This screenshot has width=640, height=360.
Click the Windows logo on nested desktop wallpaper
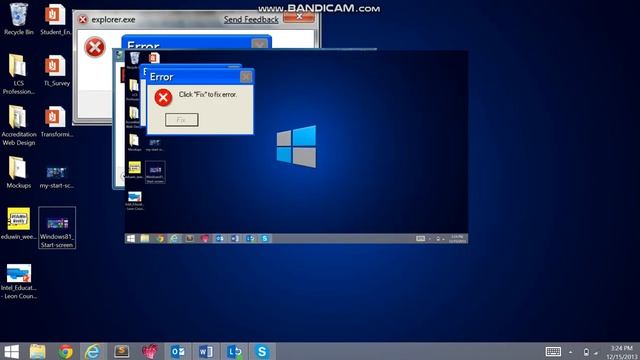click(x=296, y=147)
